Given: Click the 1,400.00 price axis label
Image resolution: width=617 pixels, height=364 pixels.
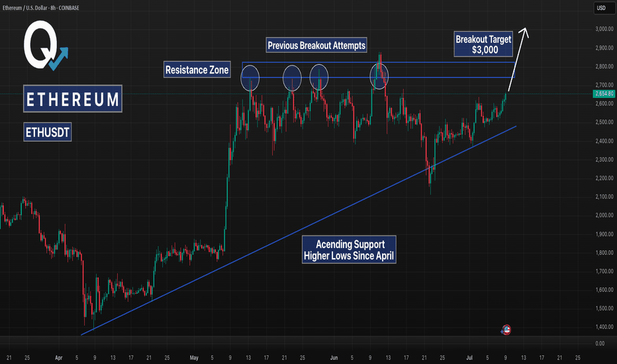Looking at the screenshot, I should [604, 327].
